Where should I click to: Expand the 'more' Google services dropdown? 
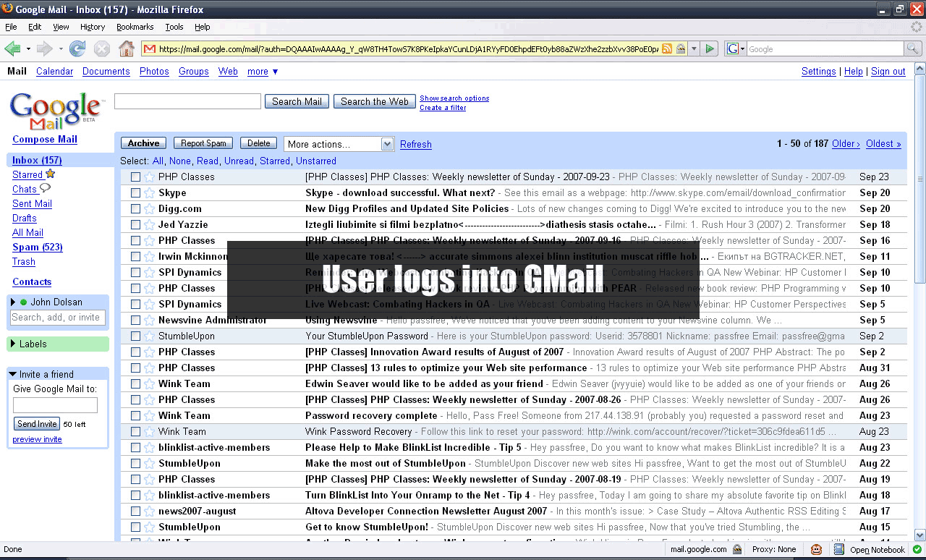click(263, 72)
